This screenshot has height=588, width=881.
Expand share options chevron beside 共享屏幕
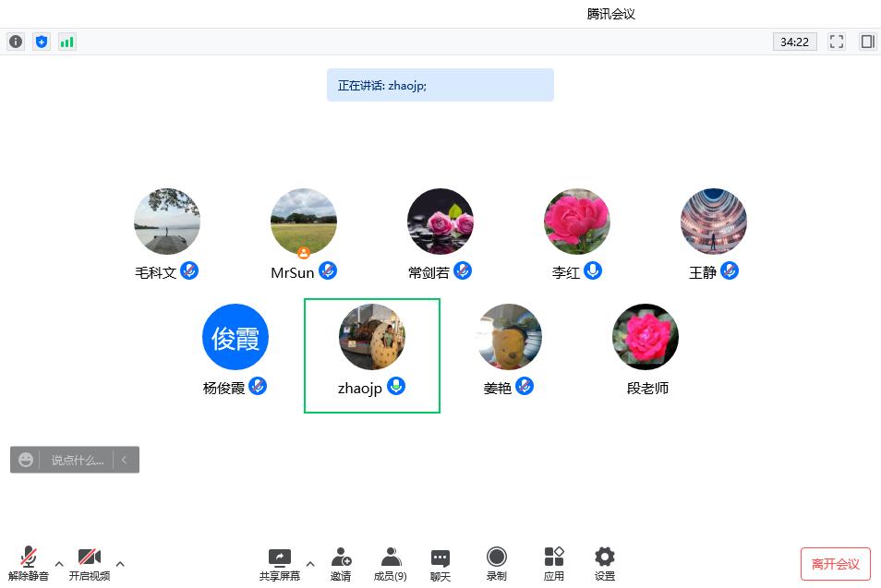pos(310,563)
